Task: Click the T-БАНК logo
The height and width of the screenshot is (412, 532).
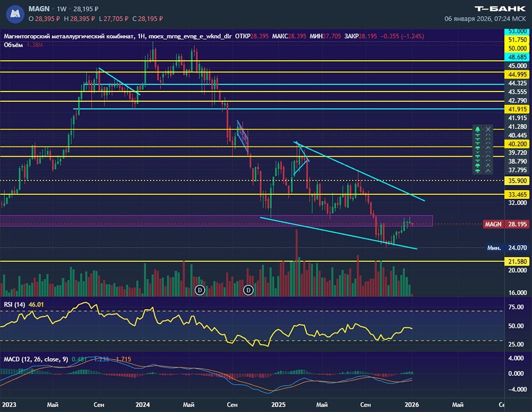Action: point(500,9)
